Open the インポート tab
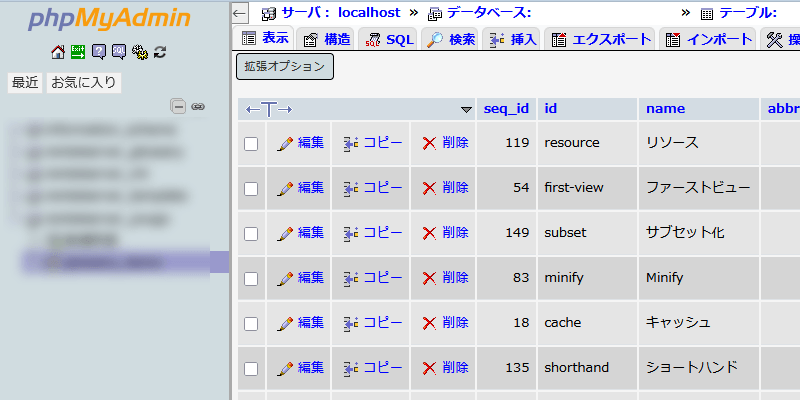The image size is (800, 400). point(709,39)
